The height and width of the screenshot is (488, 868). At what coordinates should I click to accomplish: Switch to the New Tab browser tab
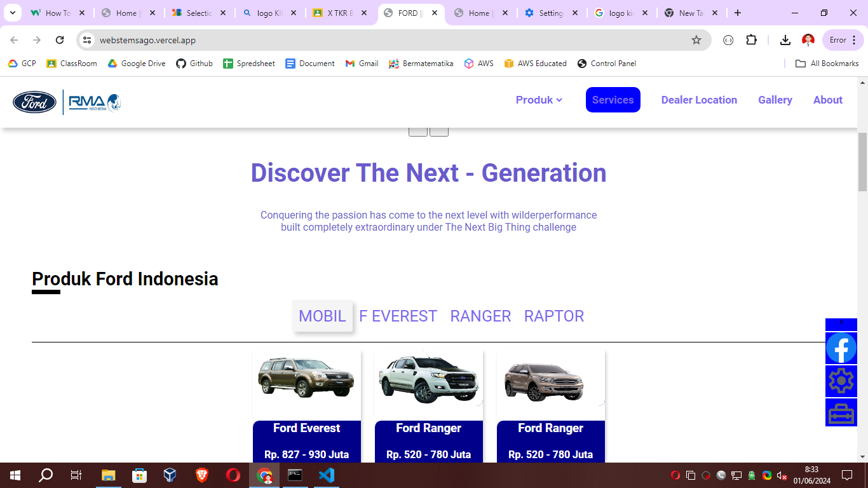pyautogui.click(x=690, y=13)
